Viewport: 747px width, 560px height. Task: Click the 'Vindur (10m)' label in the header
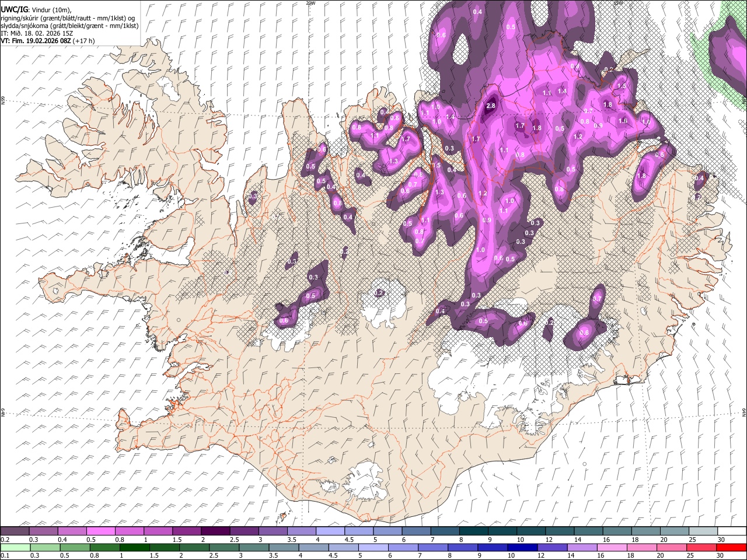50,10
